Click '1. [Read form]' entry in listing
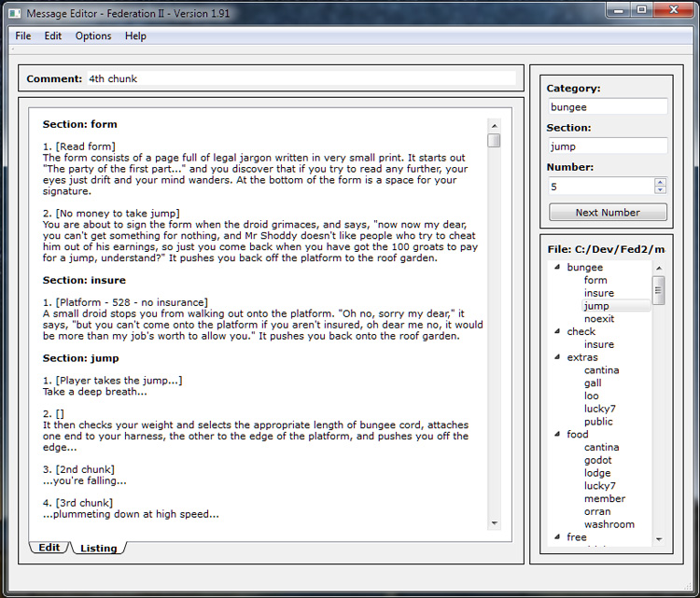This screenshot has height=598, width=700. pos(79,146)
